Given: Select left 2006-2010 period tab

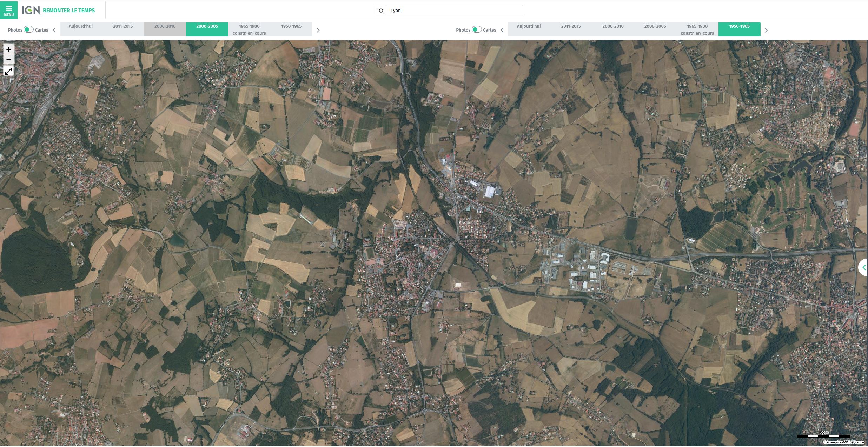Looking at the screenshot, I should pyautogui.click(x=165, y=29).
